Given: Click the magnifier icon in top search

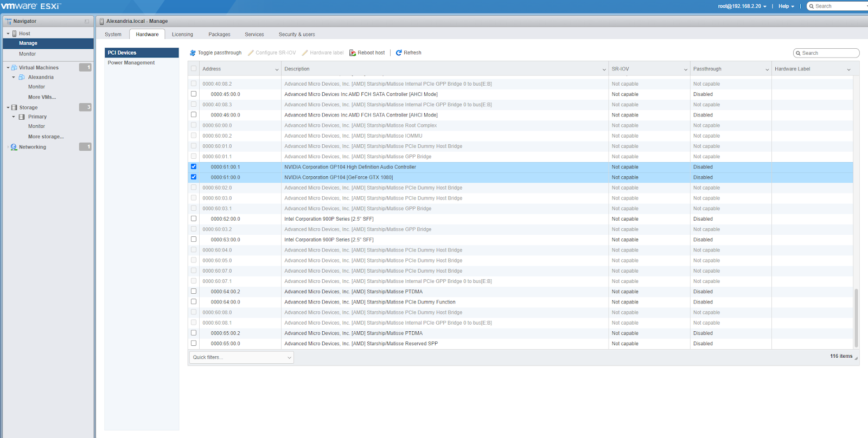Looking at the screenshot, I should [x=812, y=7].
